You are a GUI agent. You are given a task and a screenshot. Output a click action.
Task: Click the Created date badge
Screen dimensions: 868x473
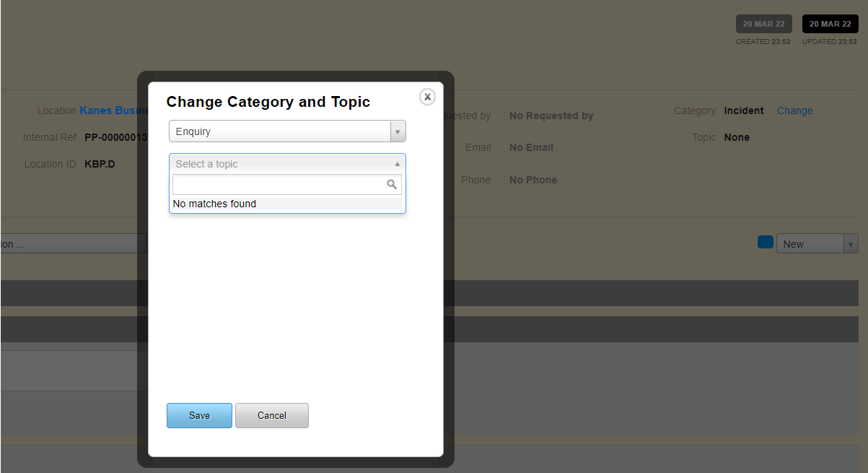(763, 24)
